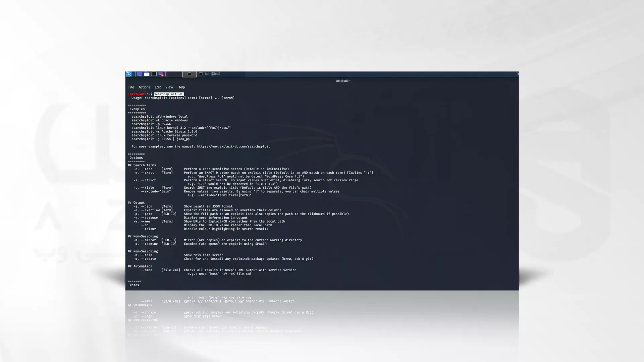The height and width of the screenshot is (362, 644).
Task: Click the lalit@kali: ~ taskbar window button
Action: pos(211,74)
